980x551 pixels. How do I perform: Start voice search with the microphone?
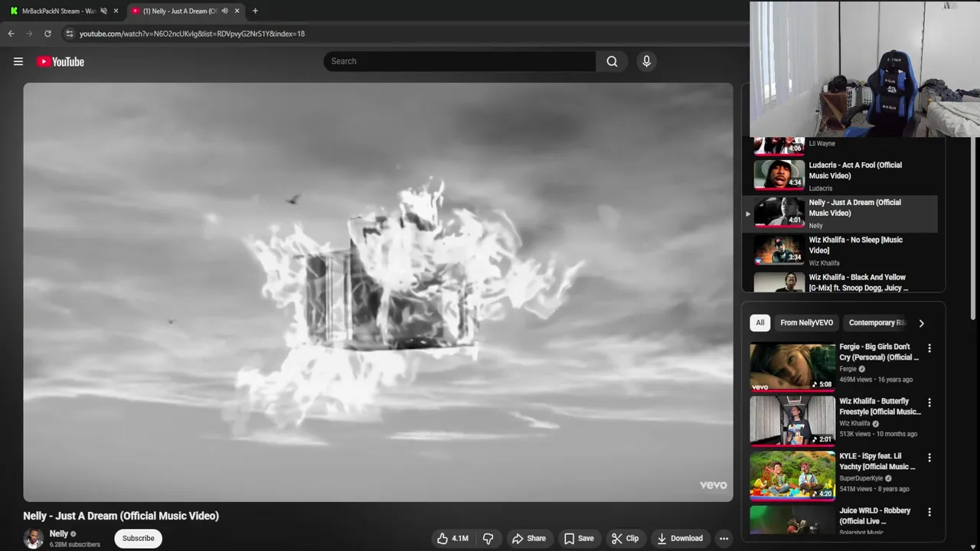(x=646, y=61)
